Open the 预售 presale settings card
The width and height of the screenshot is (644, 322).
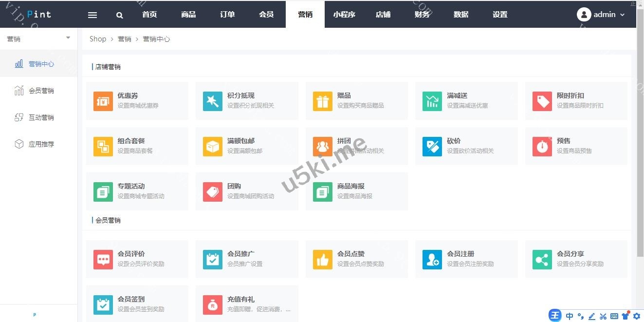(576, 146)
